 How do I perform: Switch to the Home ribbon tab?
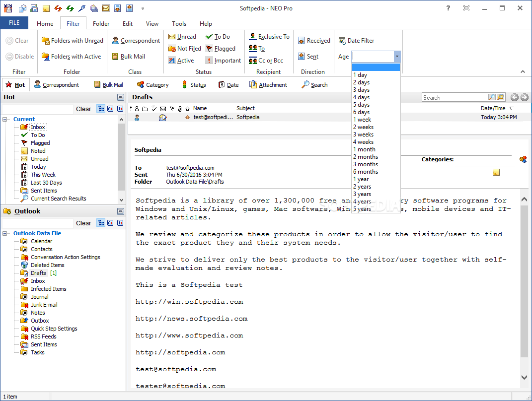(x=45, y=24)
